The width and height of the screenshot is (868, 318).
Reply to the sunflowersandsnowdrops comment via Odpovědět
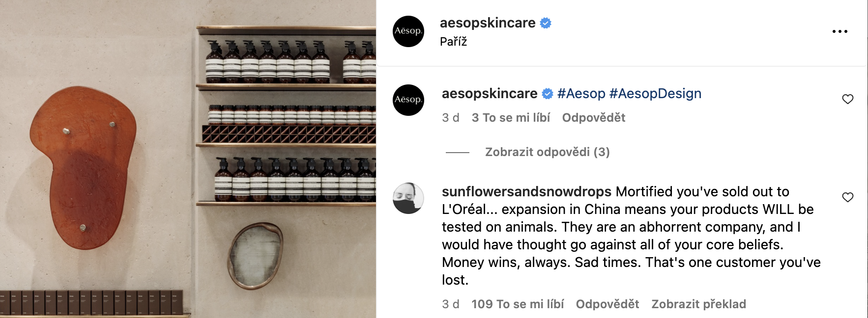coord(608,304)
